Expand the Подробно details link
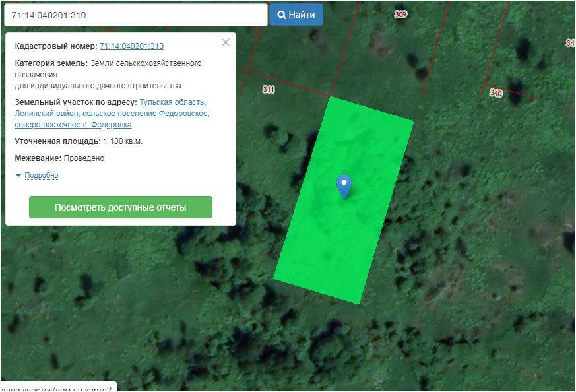 42,176
